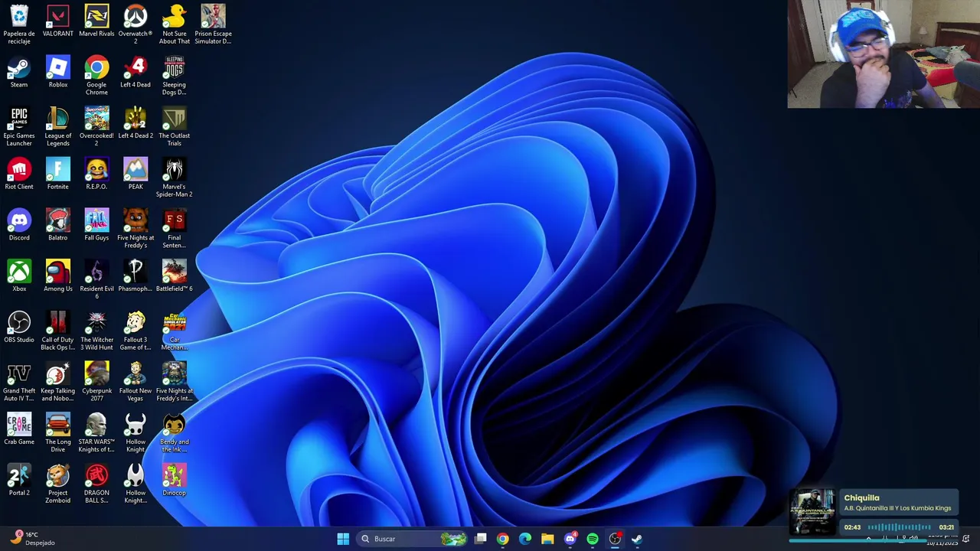
Task: Select the OBS Studio desktop icon
Action: 19,327
